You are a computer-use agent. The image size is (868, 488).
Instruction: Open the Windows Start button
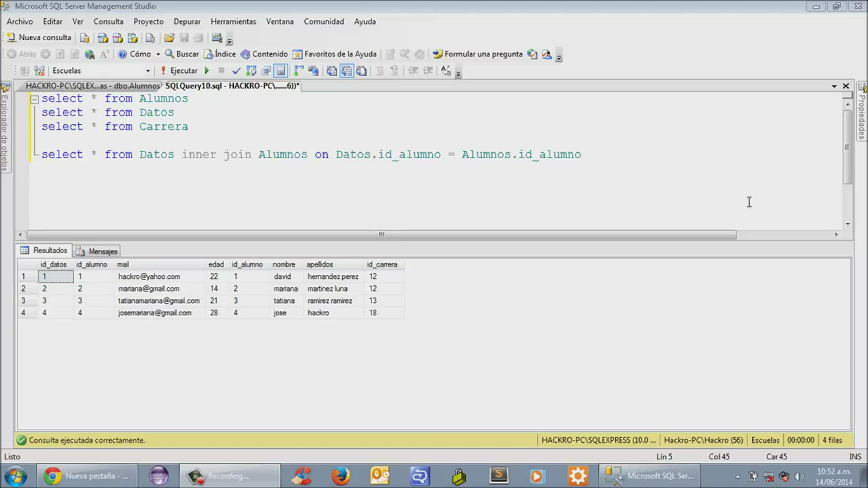click(x=15, y=476)
